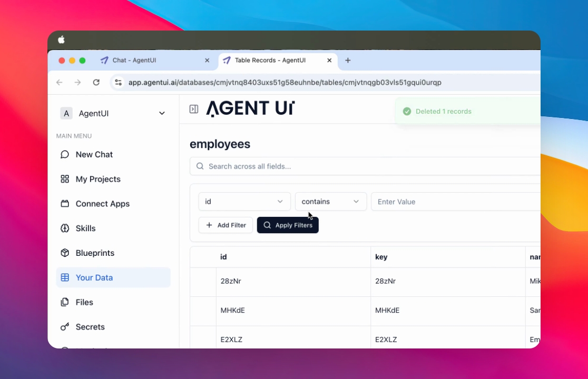Image resolution: width=588 pixels, height=379 pixels.
Task: Click the sidebar collapse panel icon
Action: (194, 109)
